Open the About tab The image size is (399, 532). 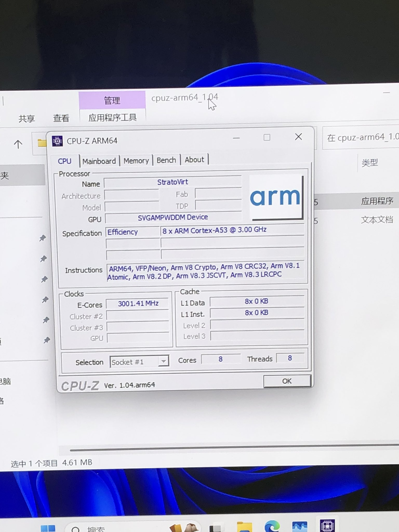[x=194, y=160]
